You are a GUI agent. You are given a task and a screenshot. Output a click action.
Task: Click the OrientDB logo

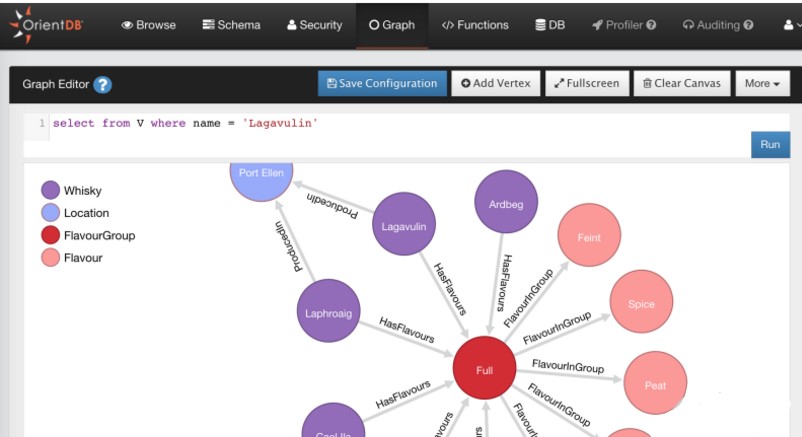point(48,26)
